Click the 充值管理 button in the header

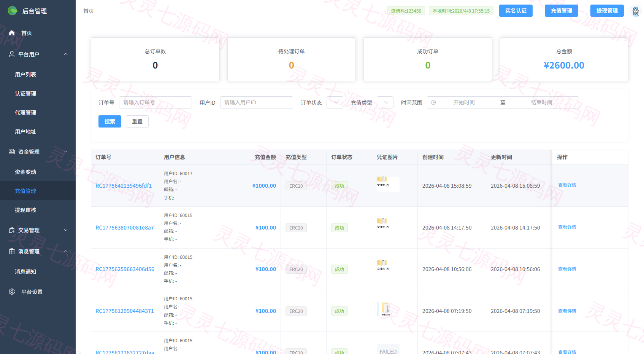(x=562, y=11)
